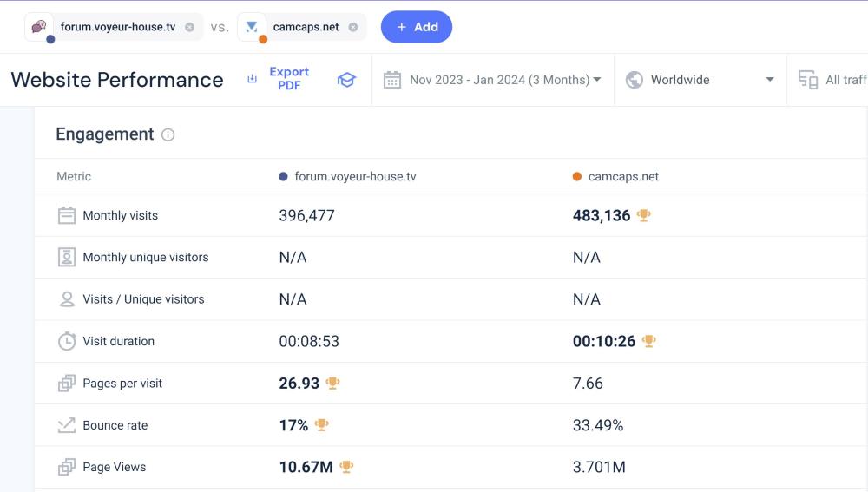Click the Visit duration clock icon
The image size is (868, 492).
coord(67,341)
